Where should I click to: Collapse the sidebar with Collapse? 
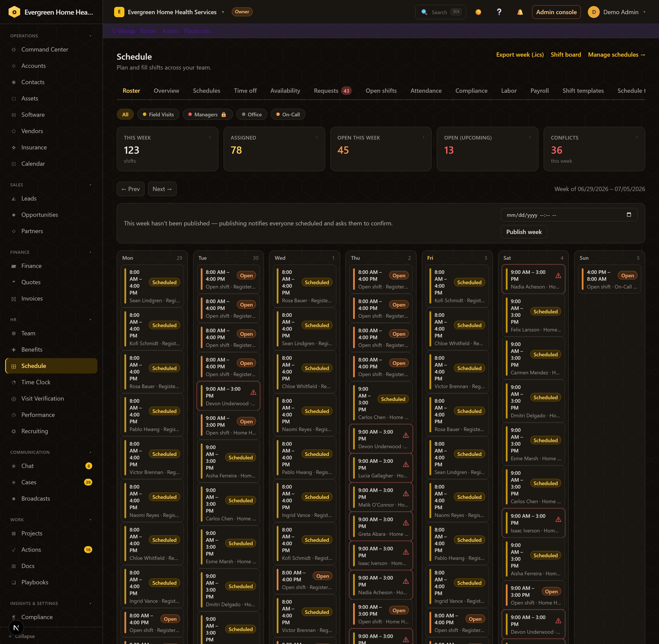coord(22,636)
